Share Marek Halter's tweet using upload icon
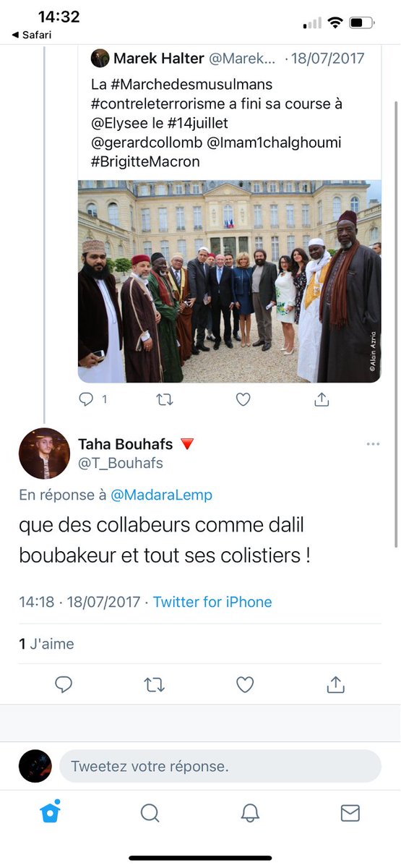The height and width of the screenshot is (868, 401). [x=322, y=398]
